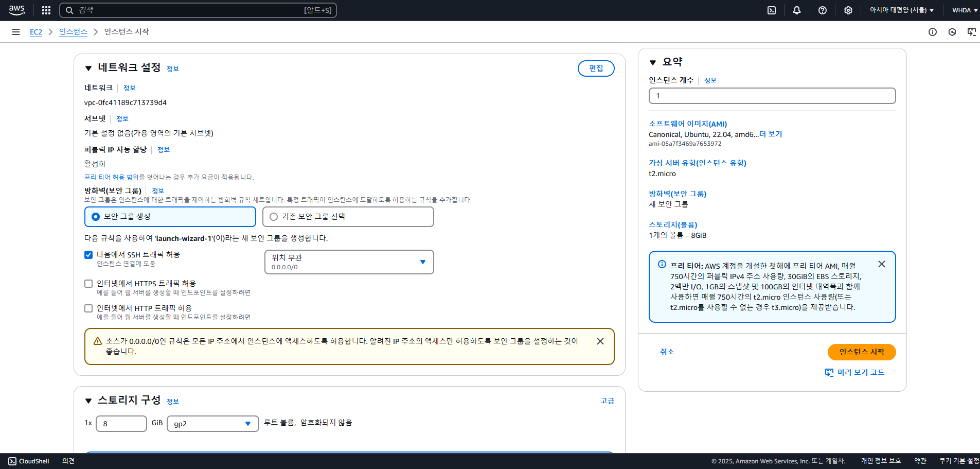Dismiss the 0.0.0.0/0 warning alert
Screen dimensions: 980x469
[600, 341]
